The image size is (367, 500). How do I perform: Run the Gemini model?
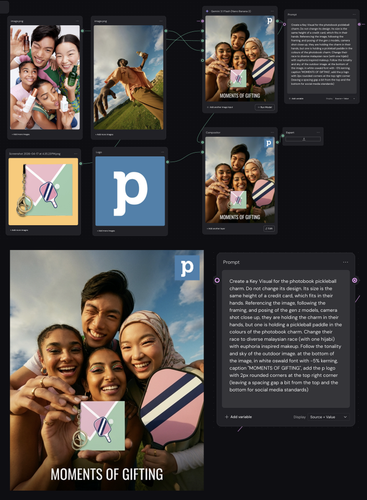tap(265, 107)
